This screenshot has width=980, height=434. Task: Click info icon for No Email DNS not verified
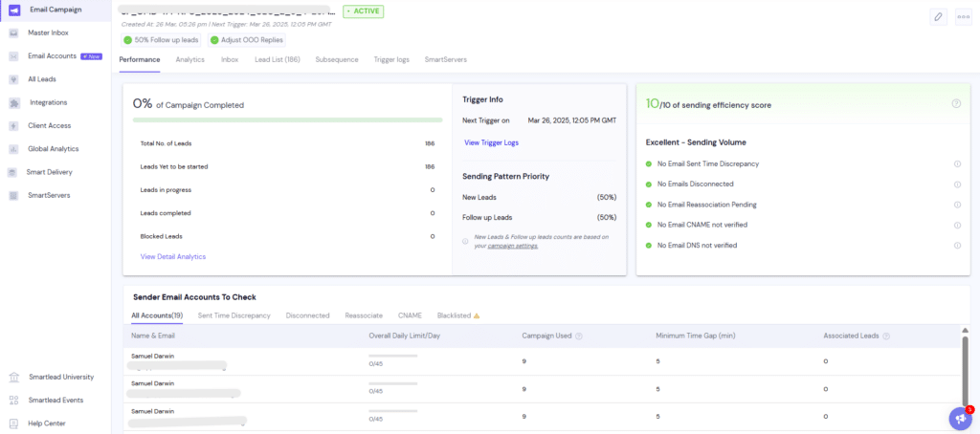pyautogui.click(x=957, y=246)
